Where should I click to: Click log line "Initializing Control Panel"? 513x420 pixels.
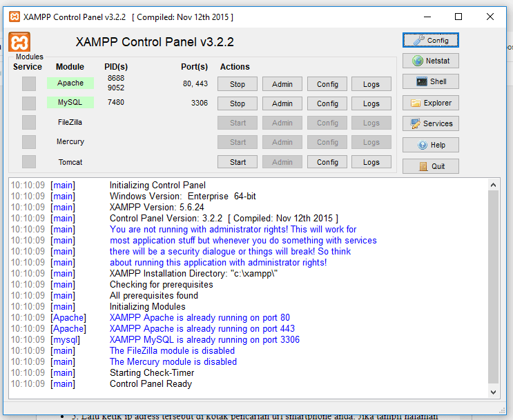coord(157,185)
